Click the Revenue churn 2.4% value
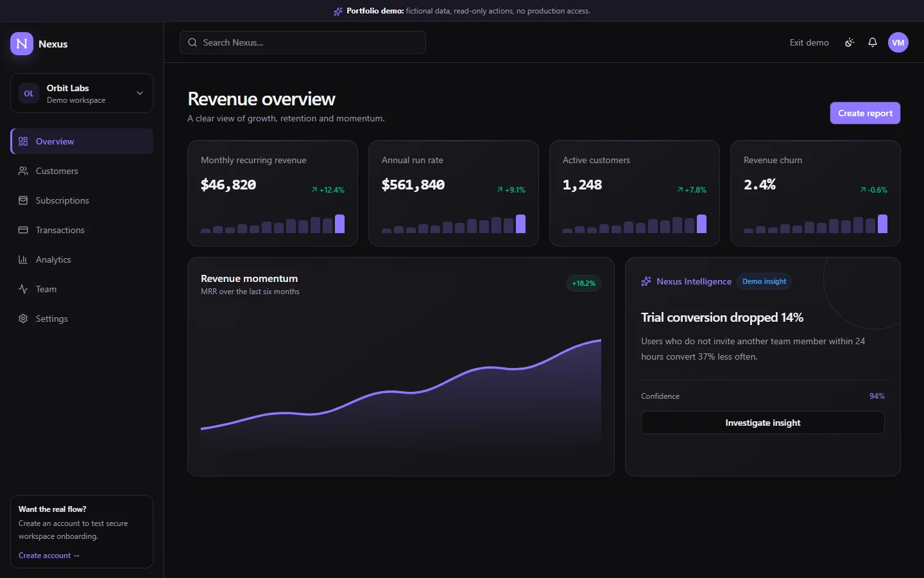 [760, 185]
